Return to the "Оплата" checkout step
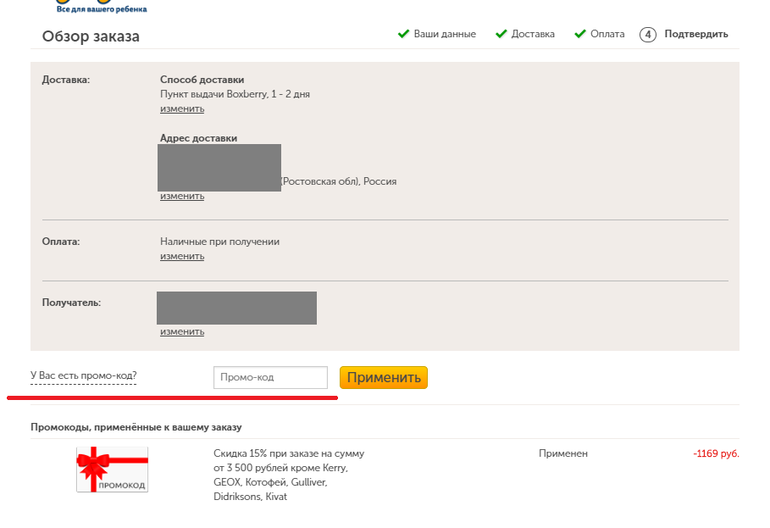The image size is (770, 528). pyautogui.click(x=606, y=34)
